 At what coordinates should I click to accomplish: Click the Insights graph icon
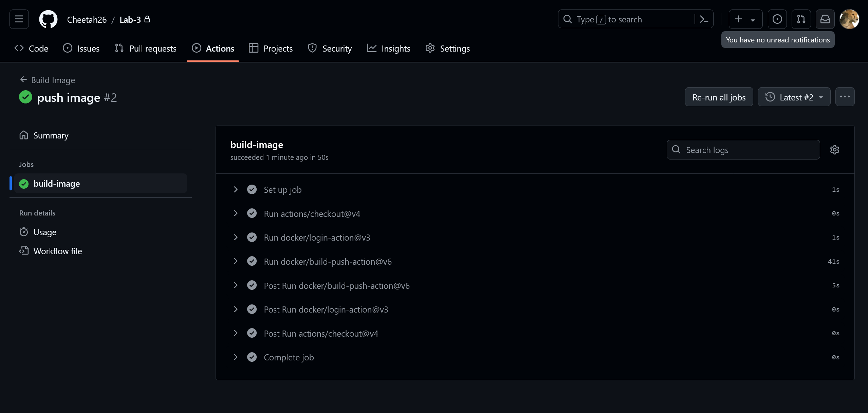pyautogui.click(x=371, y=48)
